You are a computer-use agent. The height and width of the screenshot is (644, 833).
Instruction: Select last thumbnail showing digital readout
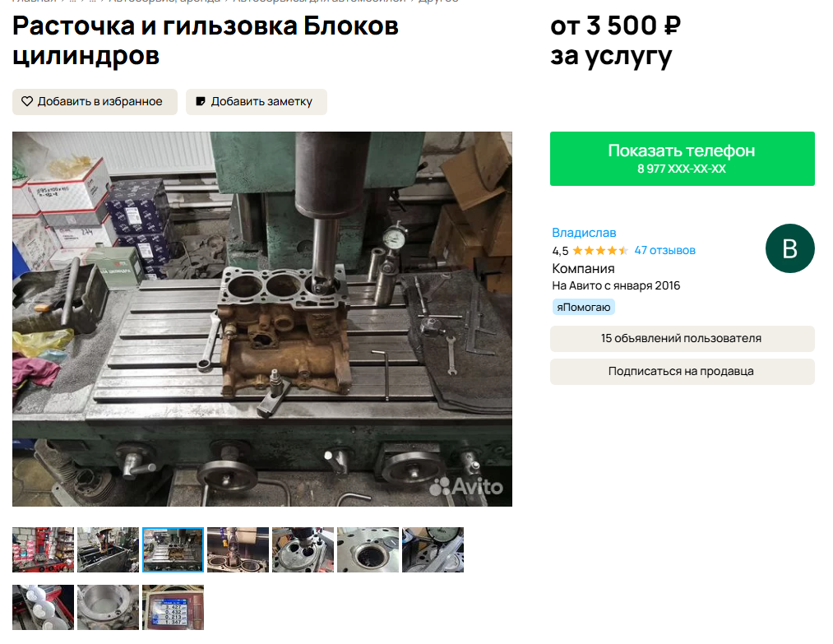(173, 607)
